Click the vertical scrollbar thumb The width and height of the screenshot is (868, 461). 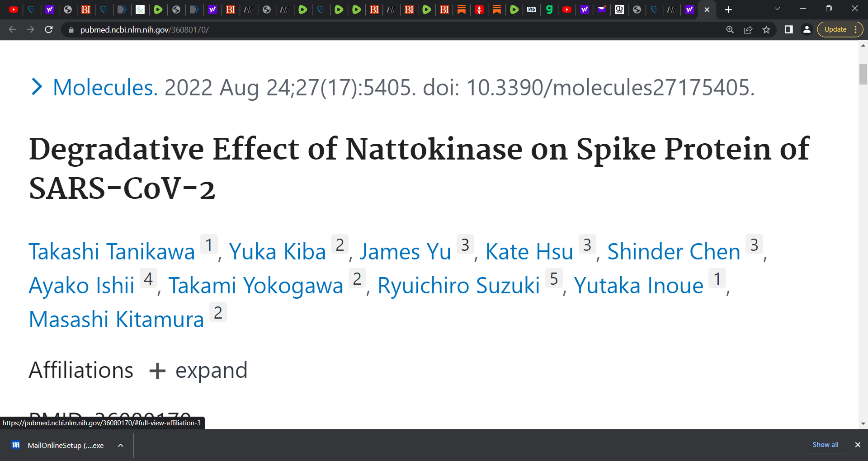point(863,74)
